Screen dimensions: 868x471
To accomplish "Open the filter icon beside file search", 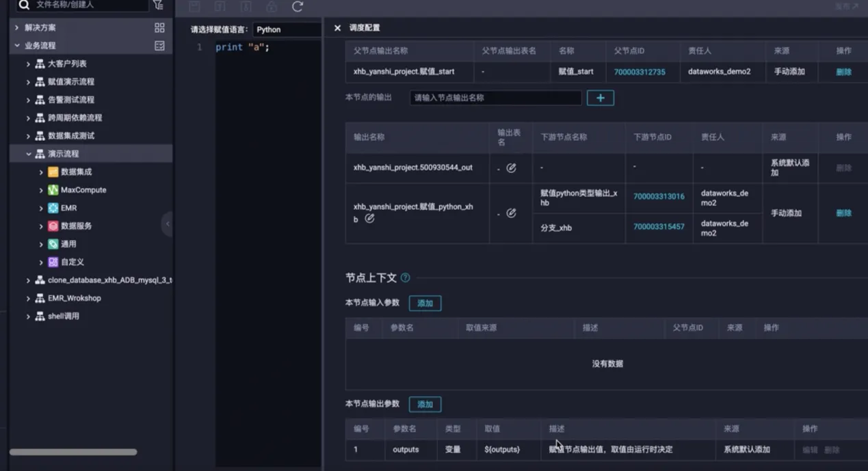I will coord(158,5).
